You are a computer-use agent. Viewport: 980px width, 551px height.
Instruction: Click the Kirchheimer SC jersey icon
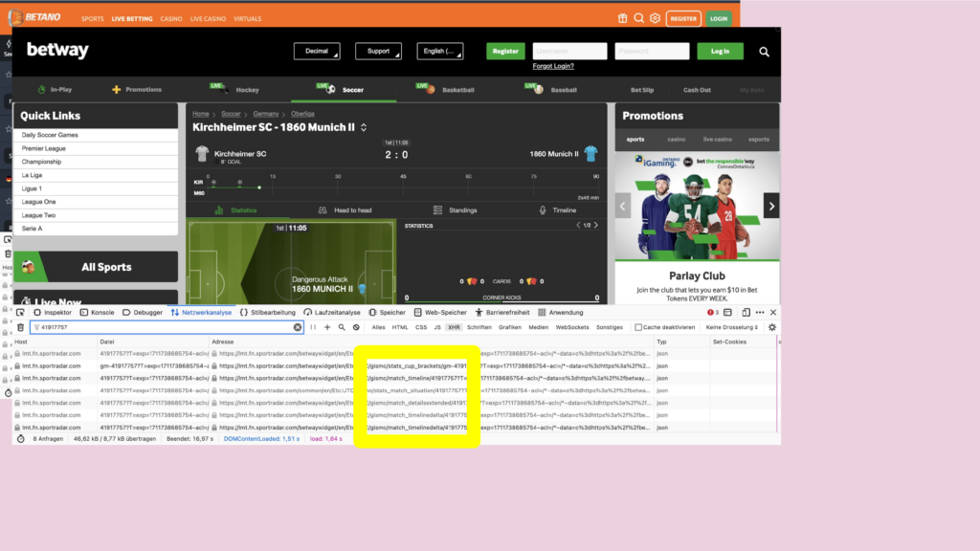[x=202, y=154]
